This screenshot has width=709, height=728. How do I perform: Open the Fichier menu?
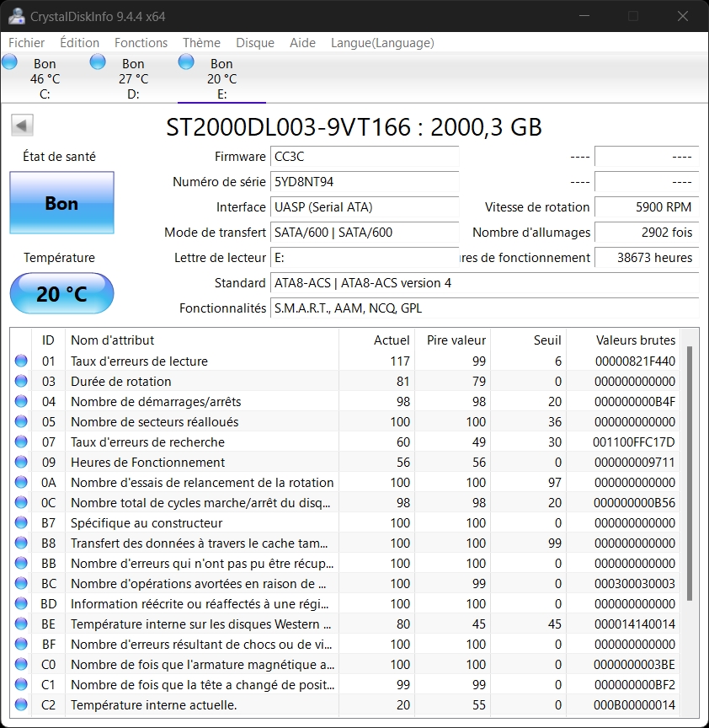click(27, 43)
